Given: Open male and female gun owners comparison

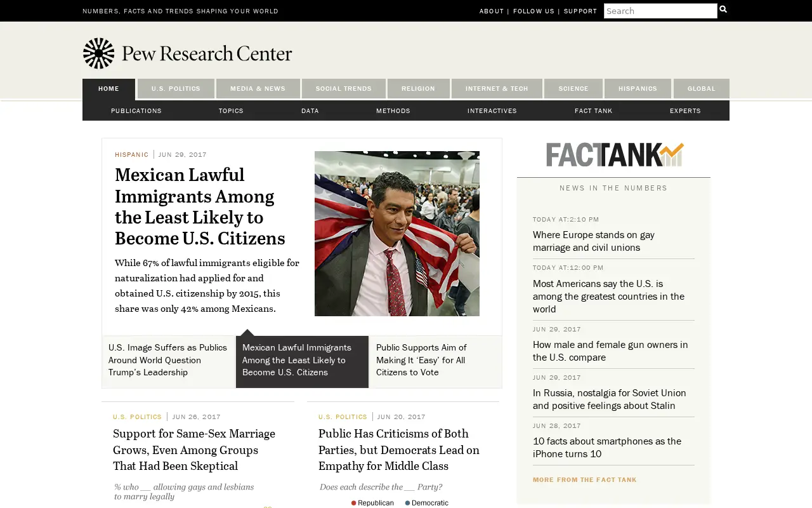Looking at the screenshot, I should coord(610,351).
